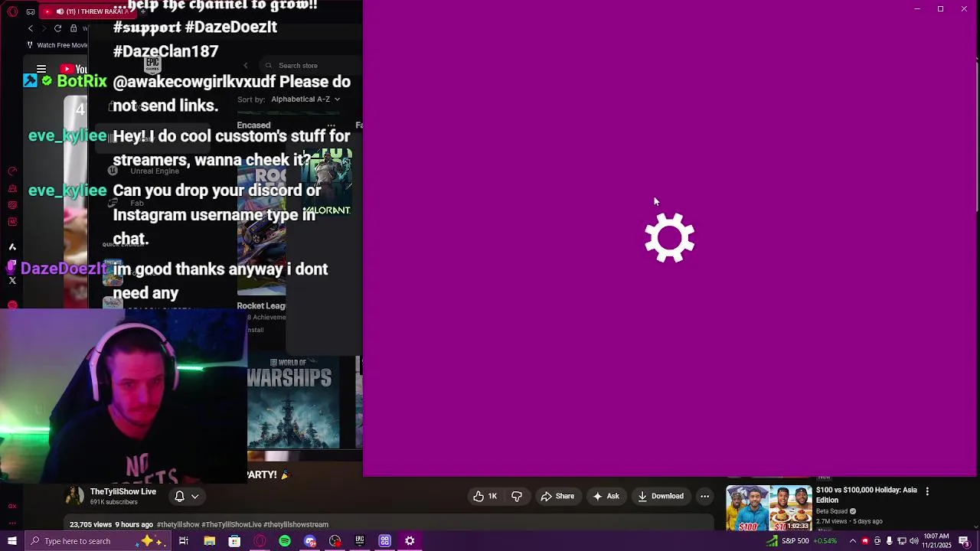
Task: Open TheTylilShow Live channel name
Action: pos(123,491)
